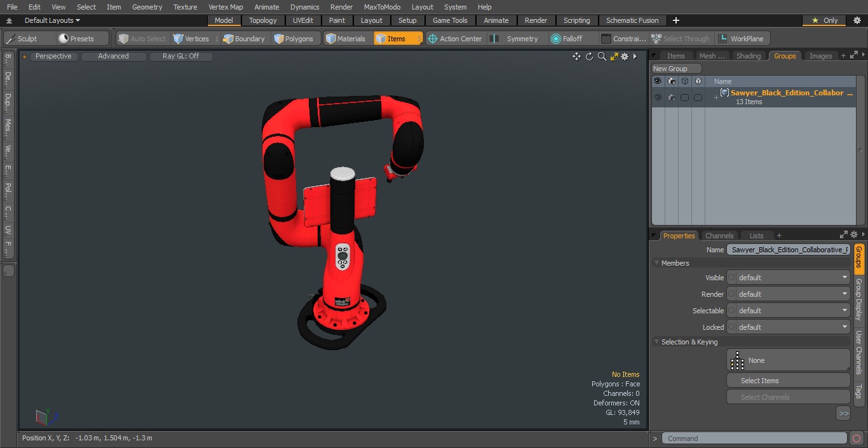Open the Default Layouts dropdown
The height and width of the screenshot is (448, 868).
tap(52, 20)
